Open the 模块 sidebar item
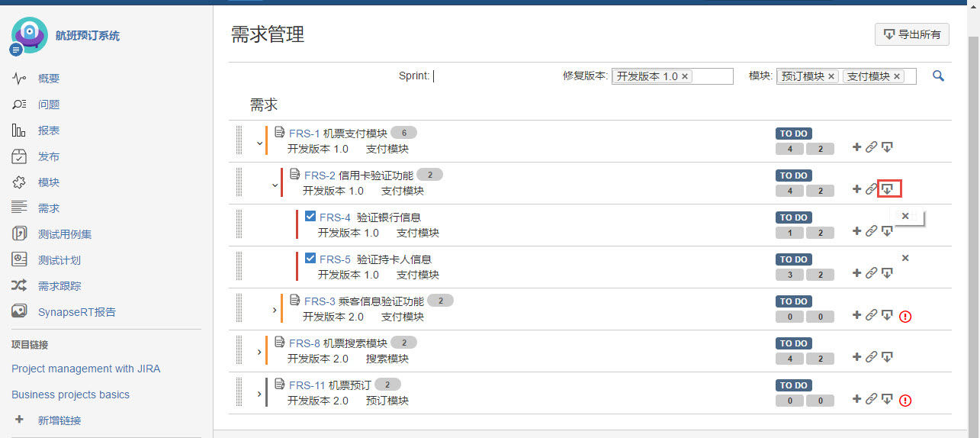This screenshot has width=980, height=438. tap(49, 182)
